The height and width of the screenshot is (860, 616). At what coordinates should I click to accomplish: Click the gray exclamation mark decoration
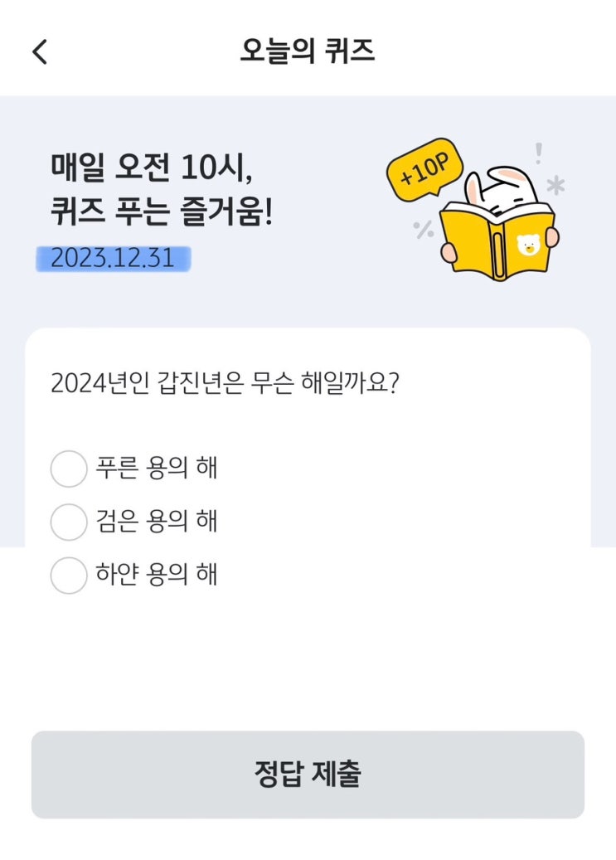[539, 153]
